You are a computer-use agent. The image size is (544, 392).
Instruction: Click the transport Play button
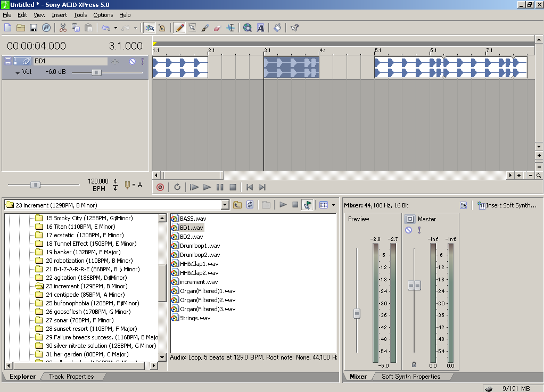[x=207, y=187]
